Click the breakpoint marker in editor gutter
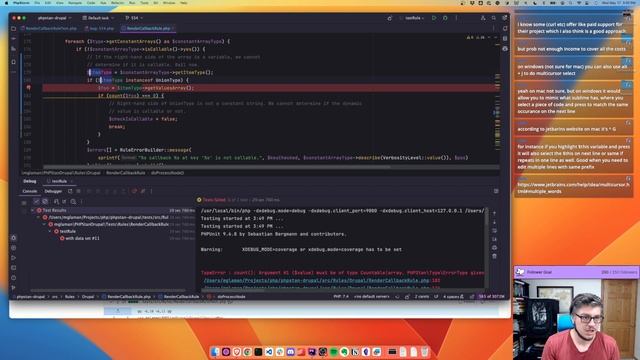 point(29,88)
